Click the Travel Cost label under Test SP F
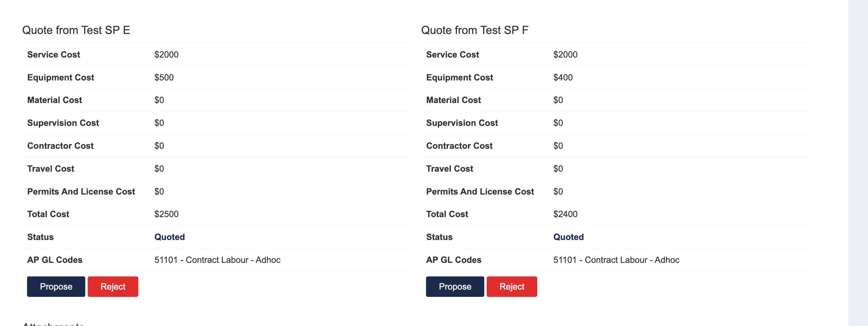 pos(450,169)
